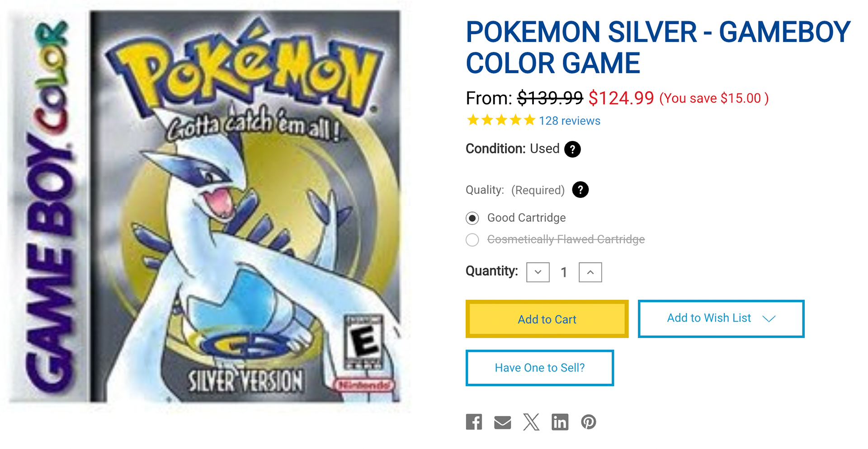Pin product on Pinterest
The image size is (868, 449).
[589, 422]
